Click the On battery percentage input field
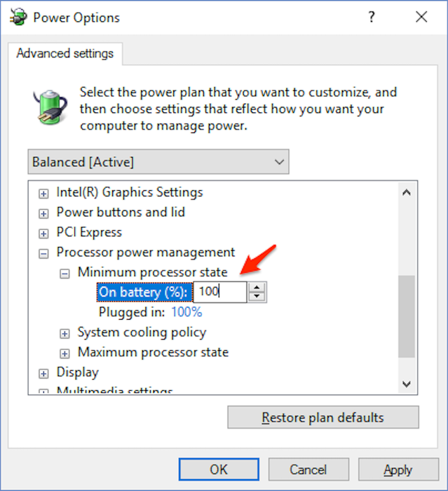This screenshot has height=491, width=448. pos(219,292)
